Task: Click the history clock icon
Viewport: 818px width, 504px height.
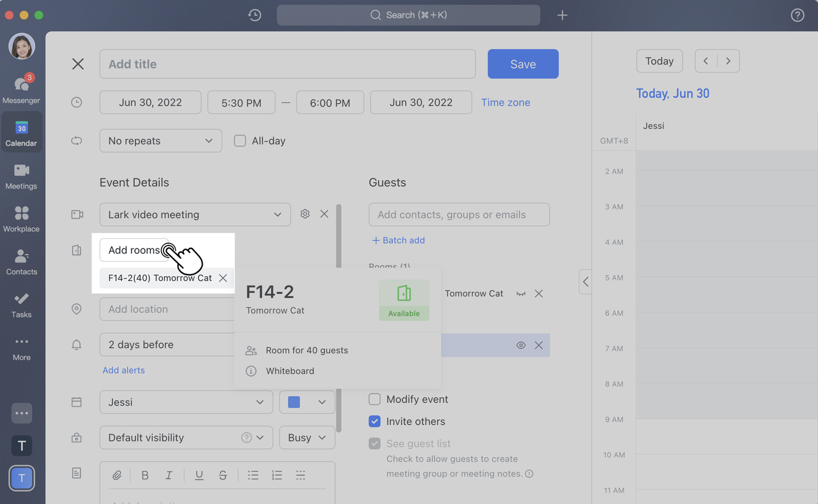Action: click(254, 15)
